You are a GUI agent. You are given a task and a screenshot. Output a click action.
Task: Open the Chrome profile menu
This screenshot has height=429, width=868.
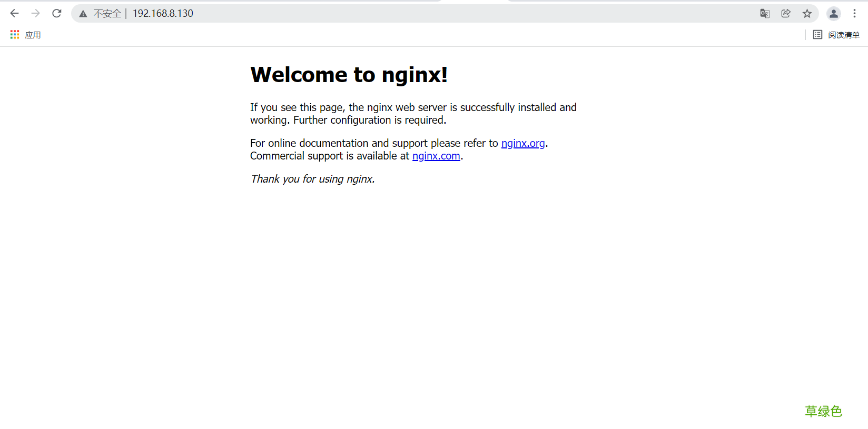pyautogui.click(x=833, y=14)
